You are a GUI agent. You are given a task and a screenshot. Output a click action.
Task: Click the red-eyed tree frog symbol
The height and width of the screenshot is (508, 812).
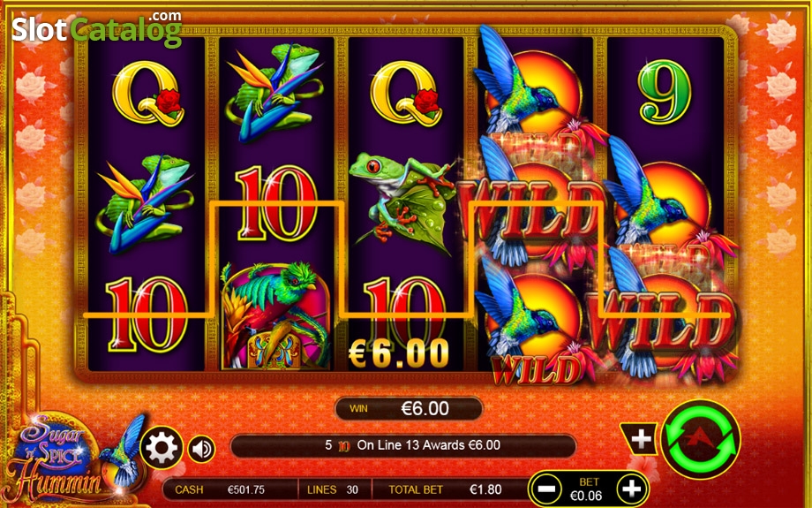point(402,202)
